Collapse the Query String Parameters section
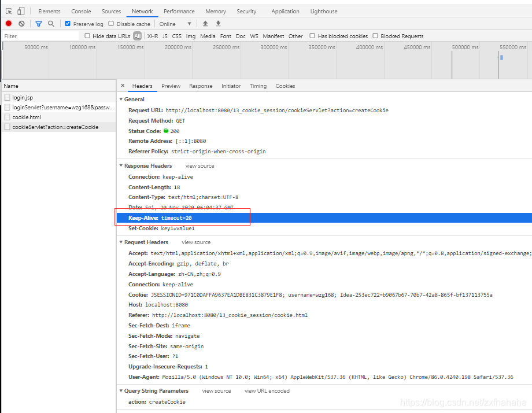 click(x=121, y=390)
